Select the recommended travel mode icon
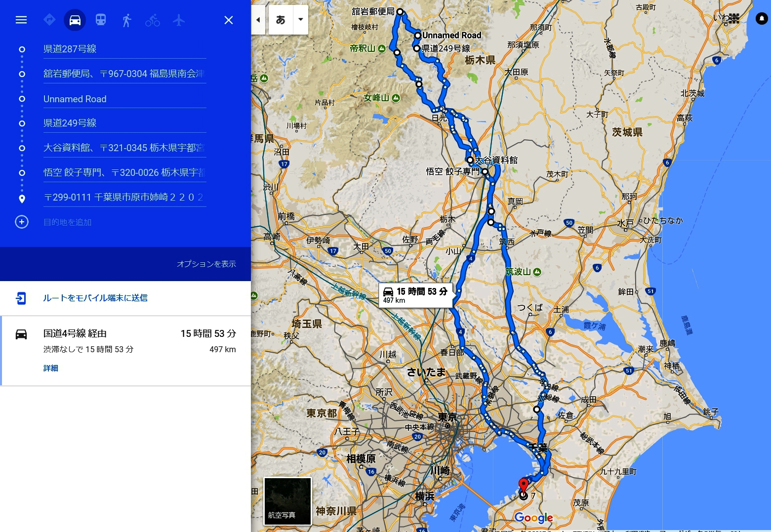This screenshot has width=771, height=532. point(49,20)
